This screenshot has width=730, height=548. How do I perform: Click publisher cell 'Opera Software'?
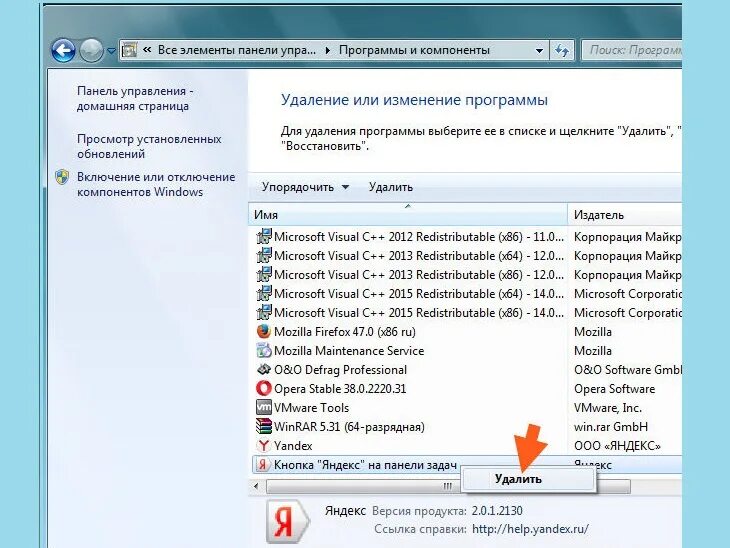tap(614, 389)
